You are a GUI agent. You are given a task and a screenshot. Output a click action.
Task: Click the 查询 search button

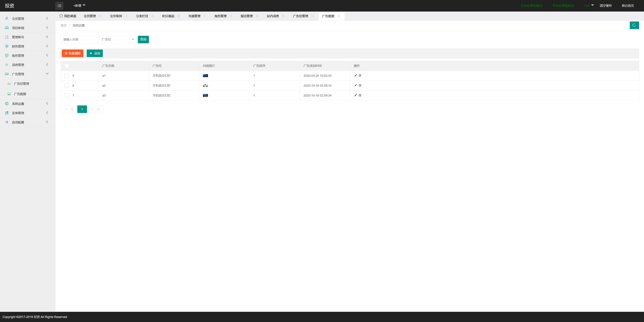point(143,39)
